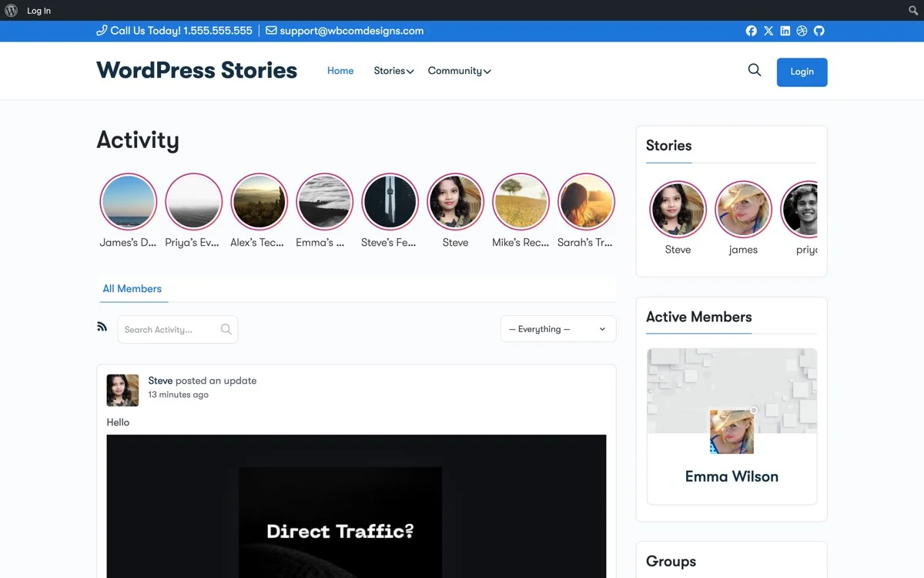Image resolution: width=924 pixels, height=578 pixels.
Task: Click the phone icon beside Call Us Today
Action: coord(101,31)
